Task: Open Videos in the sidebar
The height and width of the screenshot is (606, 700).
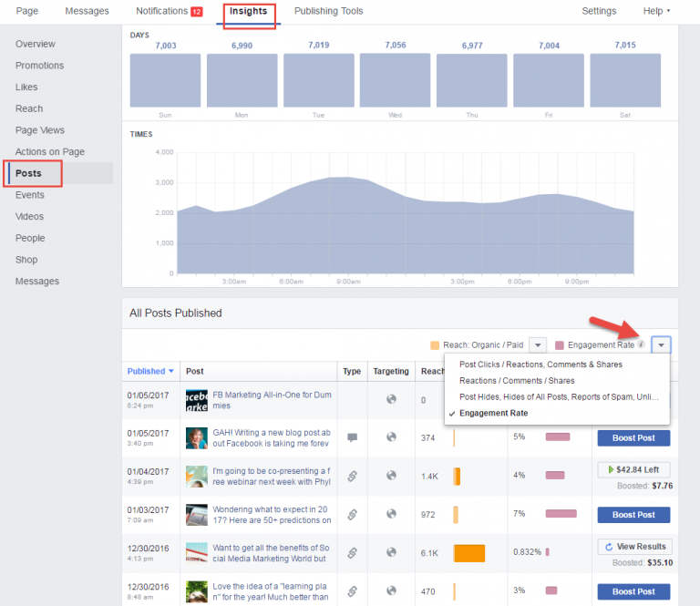Action: click(29, 217)
